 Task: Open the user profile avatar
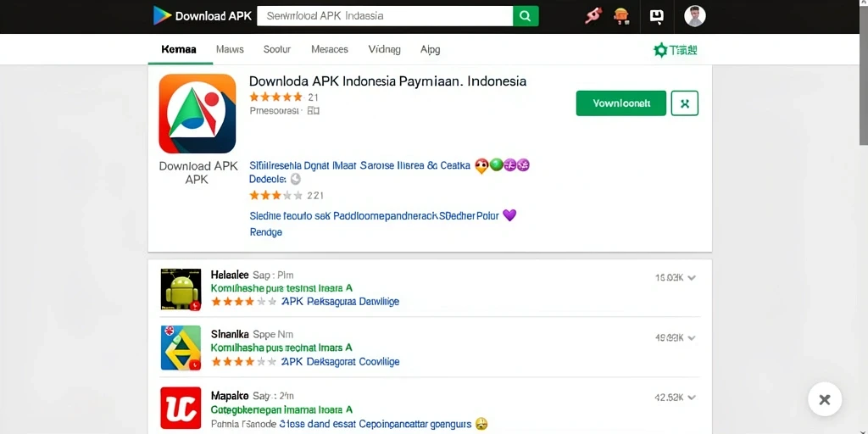[695, 16]
